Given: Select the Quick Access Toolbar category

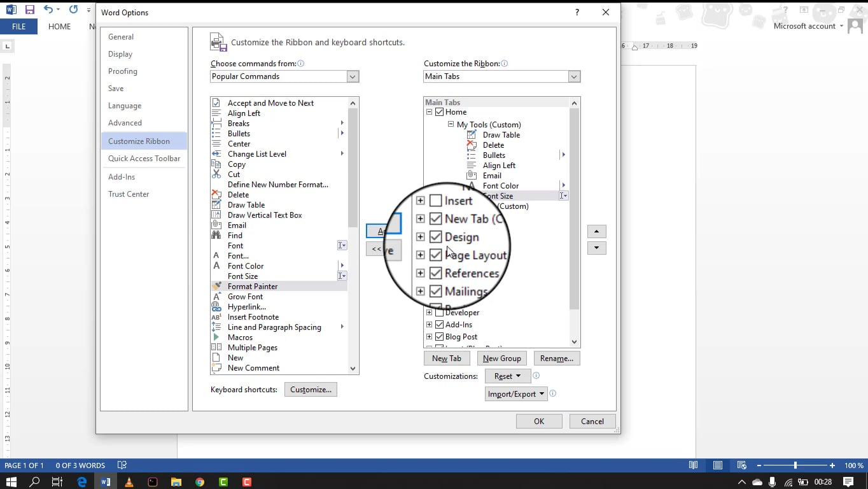Looking at the screenshot, I should (x=144, y=159).
